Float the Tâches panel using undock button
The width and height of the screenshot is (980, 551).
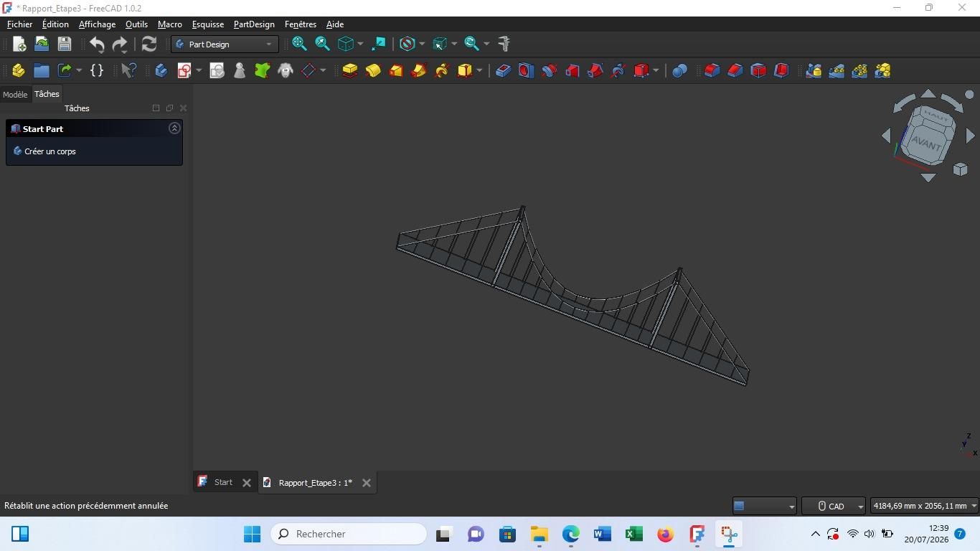(169, 108)
